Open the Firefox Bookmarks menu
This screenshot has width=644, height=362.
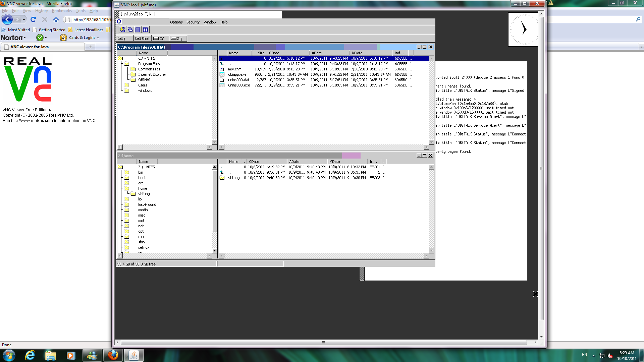click(x=62, y=11)
